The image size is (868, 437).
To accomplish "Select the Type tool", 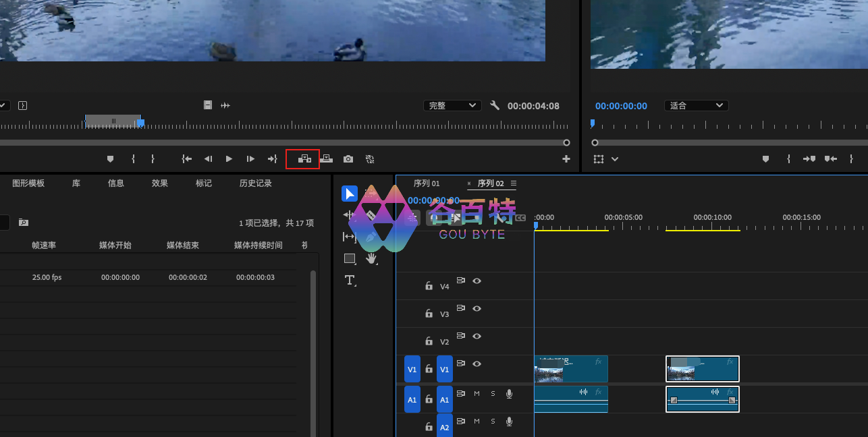I will (350, 281).
